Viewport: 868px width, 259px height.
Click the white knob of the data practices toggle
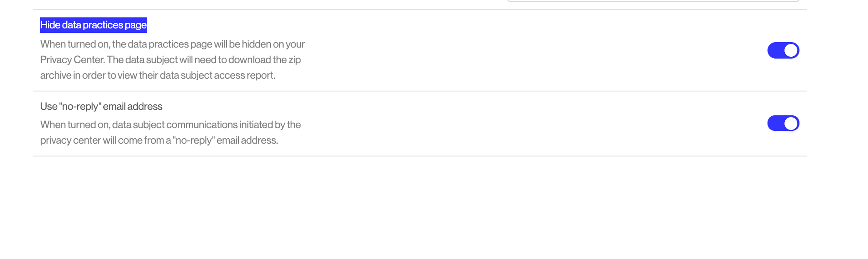pos(791,50)
